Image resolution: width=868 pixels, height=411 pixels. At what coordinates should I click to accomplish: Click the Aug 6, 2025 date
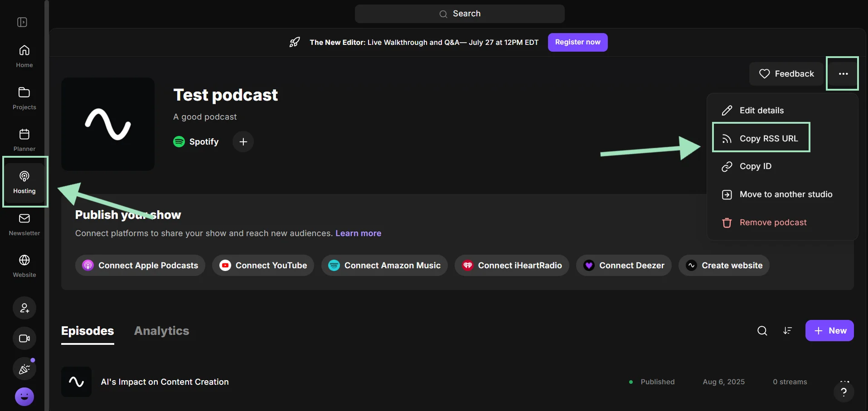pos(724,382)
